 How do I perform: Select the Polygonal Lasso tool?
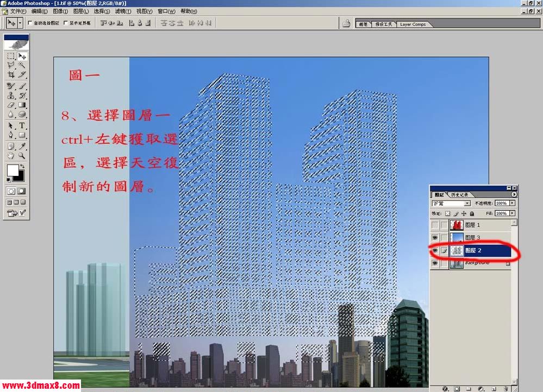pyautogui.click(x=11, y=65)
